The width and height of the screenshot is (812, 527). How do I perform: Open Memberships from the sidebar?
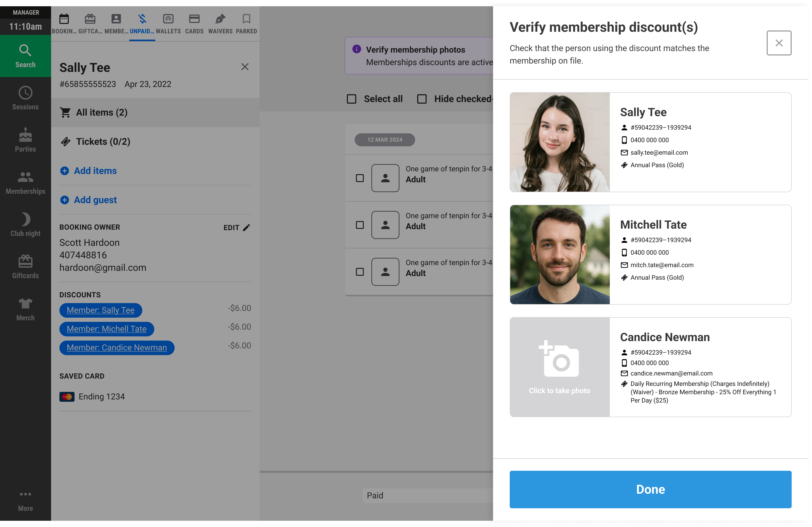(x=26, y=182)
